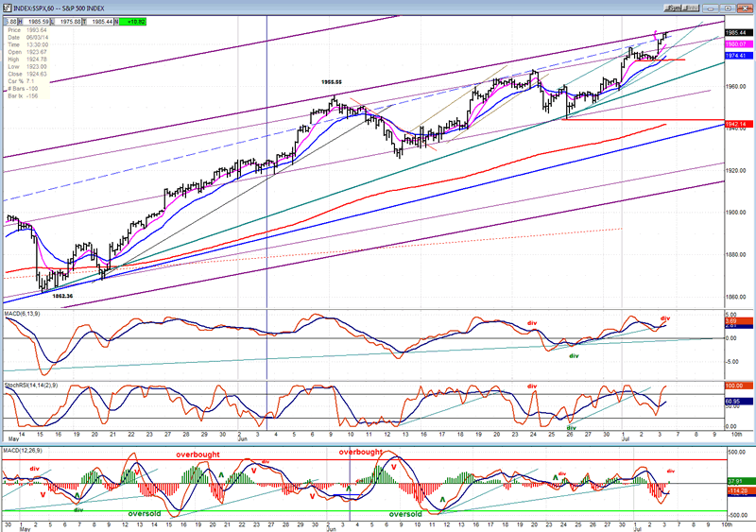Click the red support level tag 1942.14
The height and width of the screenshot is (532, 756).
click(739, 125)
